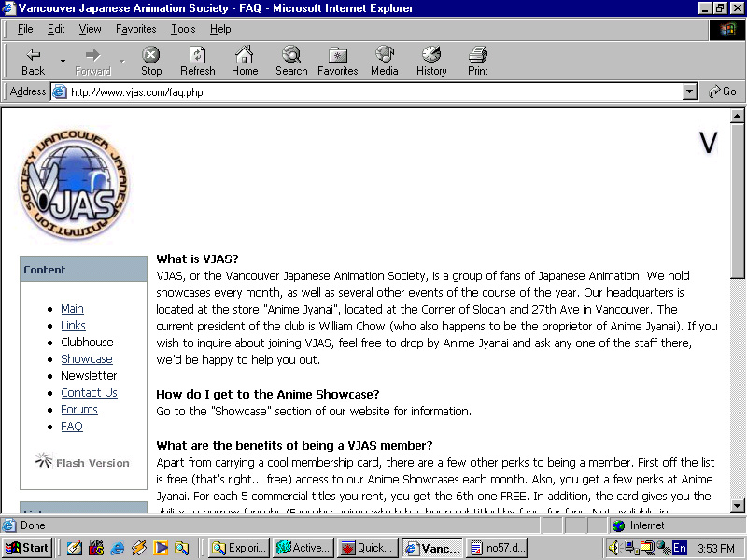Launch Internet Explorer from Quick Launch
Image resolution: width=747 pixels, height=560 pixels.
[118, 548]
